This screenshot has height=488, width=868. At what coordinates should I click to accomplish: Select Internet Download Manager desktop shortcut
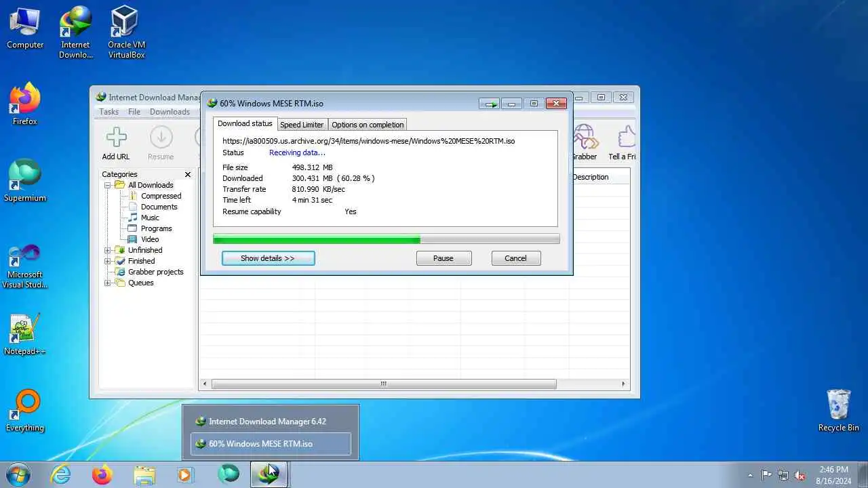coord(75,33)
